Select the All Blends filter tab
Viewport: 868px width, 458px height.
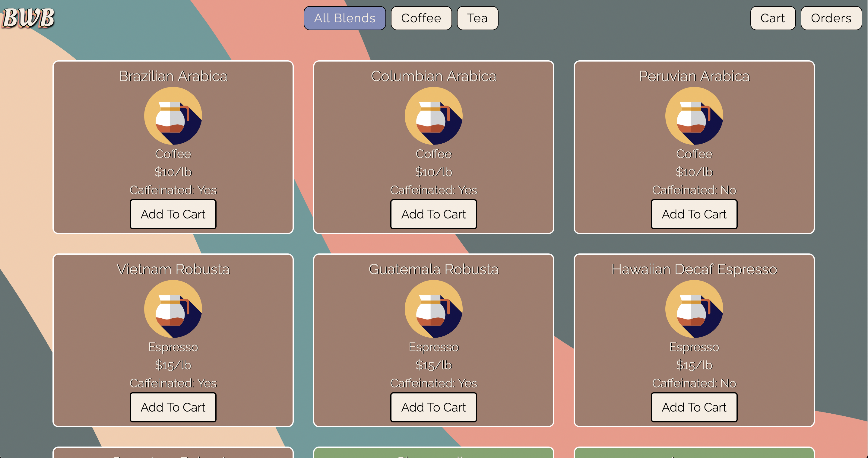coord(344,18)
